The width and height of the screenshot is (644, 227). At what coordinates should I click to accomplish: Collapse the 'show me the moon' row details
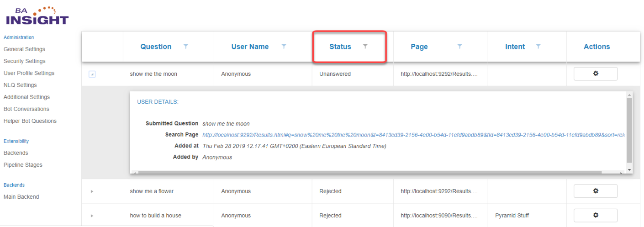[x=92, y=74]
